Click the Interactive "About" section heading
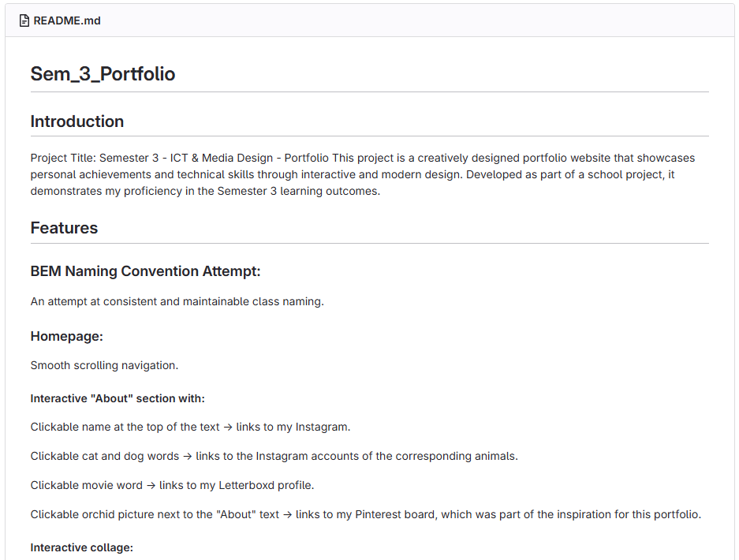The height and width of the screenshot is (560, 739). tap(118, 399)
